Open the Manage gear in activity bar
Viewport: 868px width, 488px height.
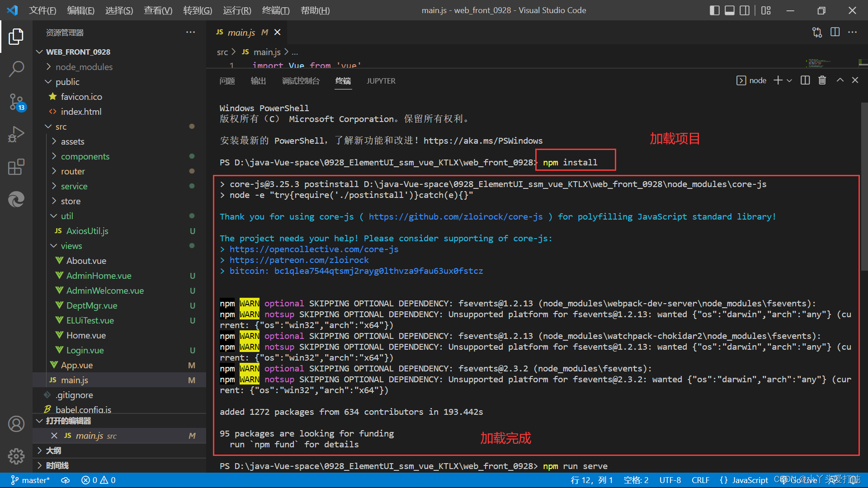16,456
